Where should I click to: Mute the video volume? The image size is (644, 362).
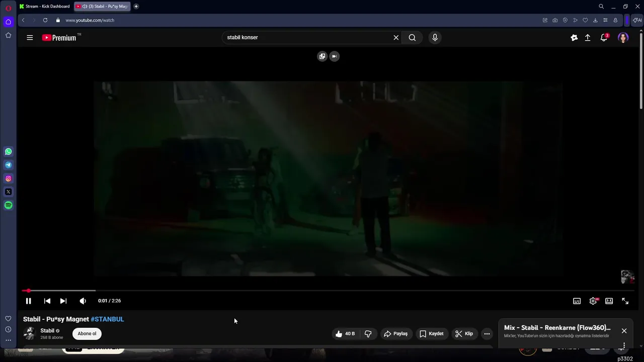point(83,301)
